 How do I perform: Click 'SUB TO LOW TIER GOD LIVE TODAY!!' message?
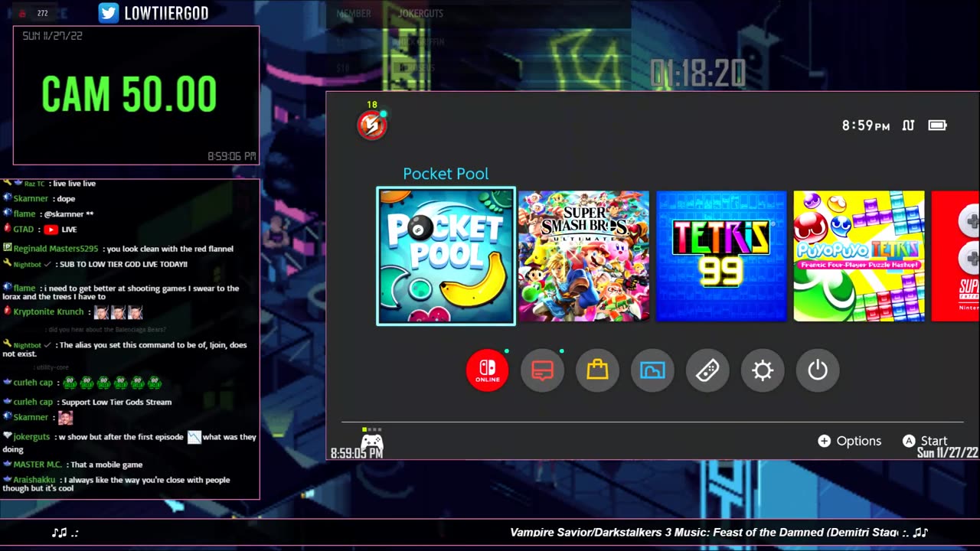pyautogui.click(x=123, y=264)
